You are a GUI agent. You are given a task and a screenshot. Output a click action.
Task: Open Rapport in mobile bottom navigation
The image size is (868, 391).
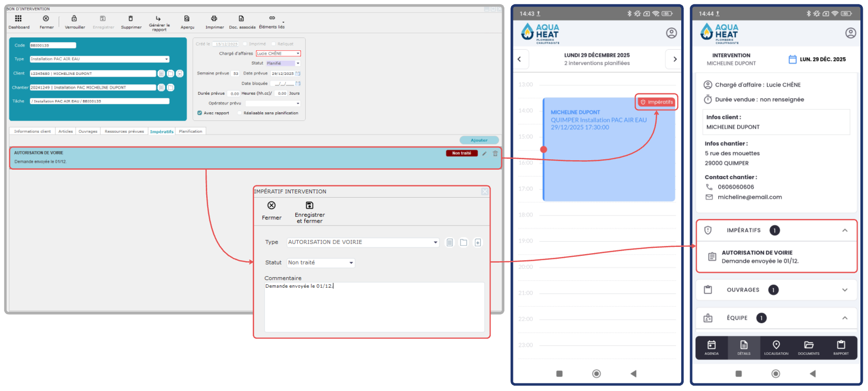tap(841, 347)
